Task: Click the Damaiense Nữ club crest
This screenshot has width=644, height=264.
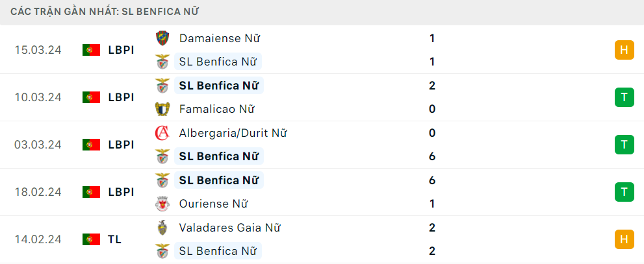Action: [162, 38]
